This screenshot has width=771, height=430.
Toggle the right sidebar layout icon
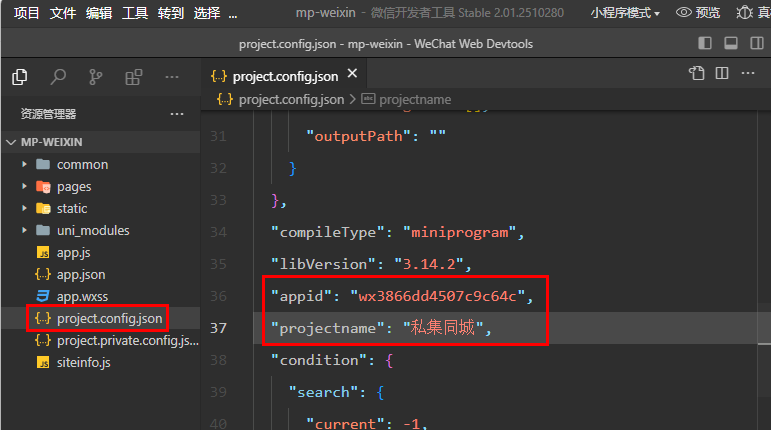(756, 43)
